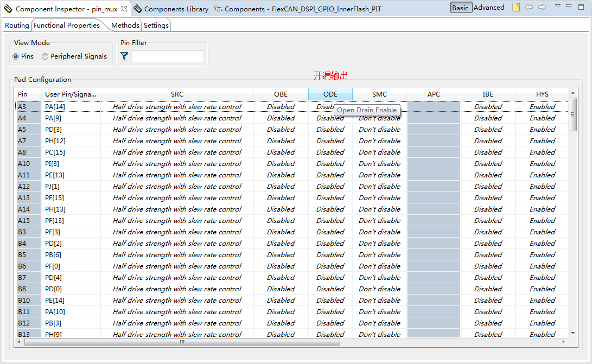Click the HYS column header
The width and height of the screenshot is (592, 364).
click(542, 94)
